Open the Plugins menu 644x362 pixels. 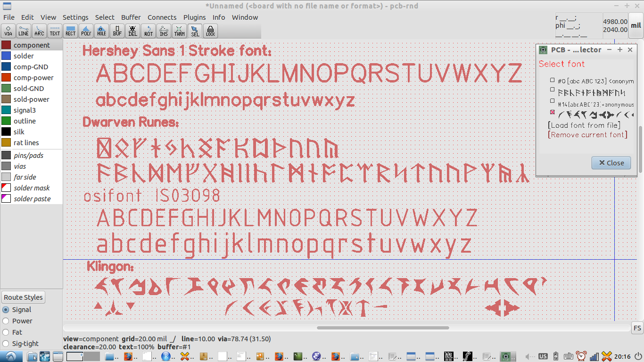[194, 17]
